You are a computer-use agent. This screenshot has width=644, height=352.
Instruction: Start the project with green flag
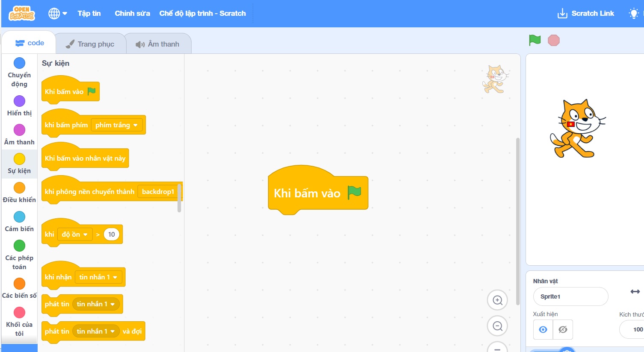coord(535,40)
